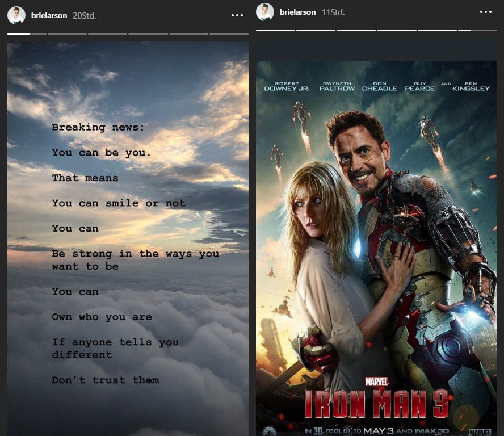504x436 pixels.
Task: Click brielarson username on the 11Std. story
Action: (x=297, y=12)
